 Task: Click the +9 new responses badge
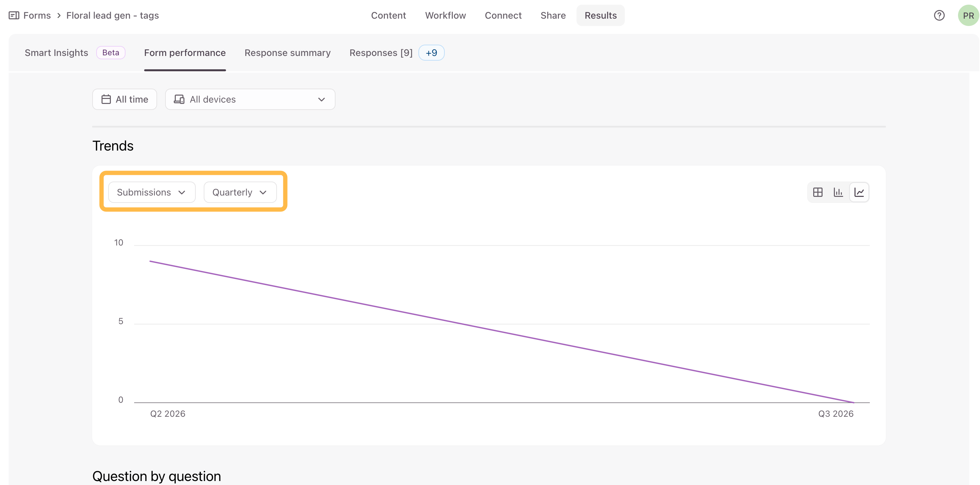click(431, 53)
